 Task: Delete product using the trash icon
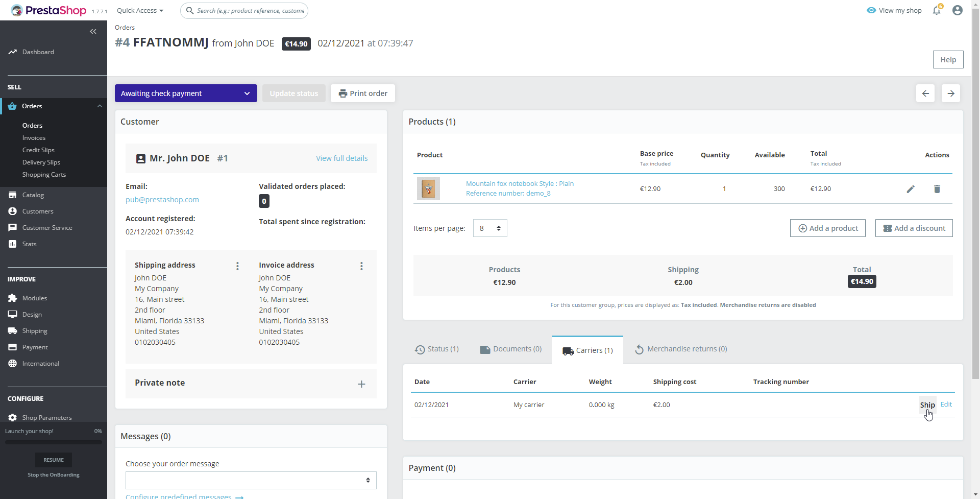coord(937,189)
